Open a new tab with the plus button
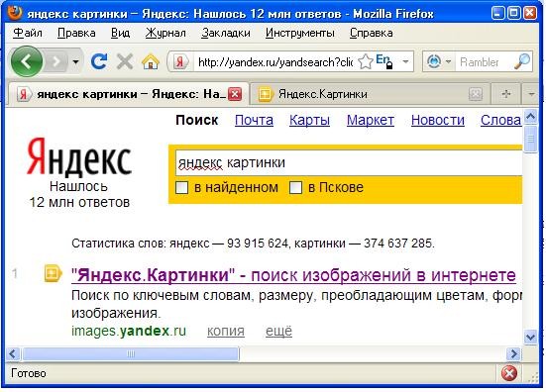 click(506, 94)
